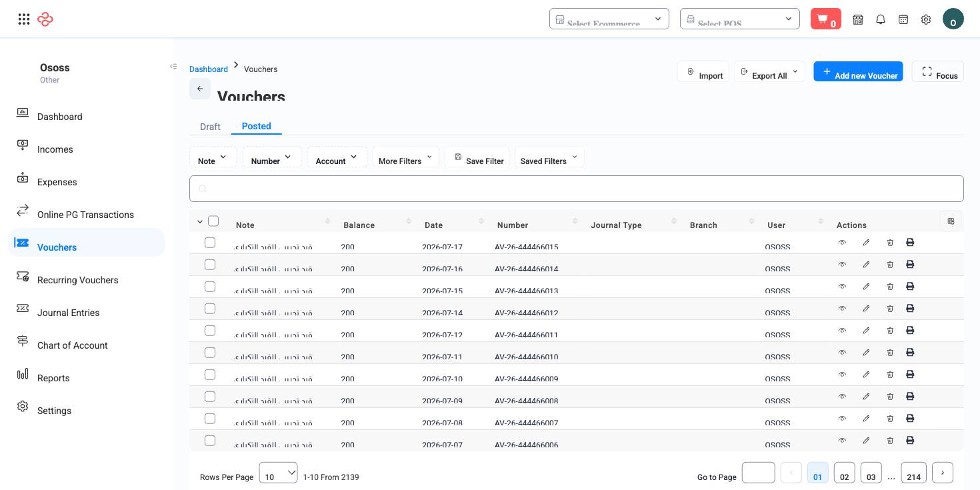Edit voucher AV-26-444466014 with pencil icon
The width and height of the screenshot is (980, 490).
[x=866, y=265]
